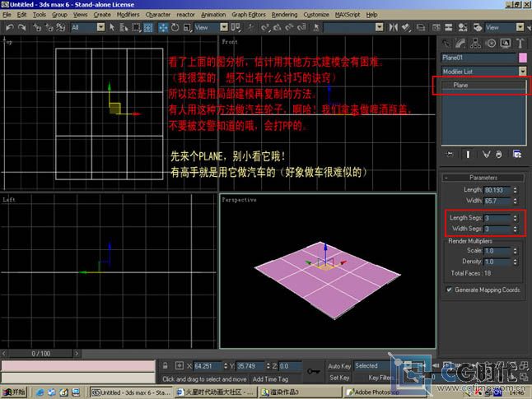Collapse the Parameters rollout
The image size is (532, 399).
(x=483, y=178)
